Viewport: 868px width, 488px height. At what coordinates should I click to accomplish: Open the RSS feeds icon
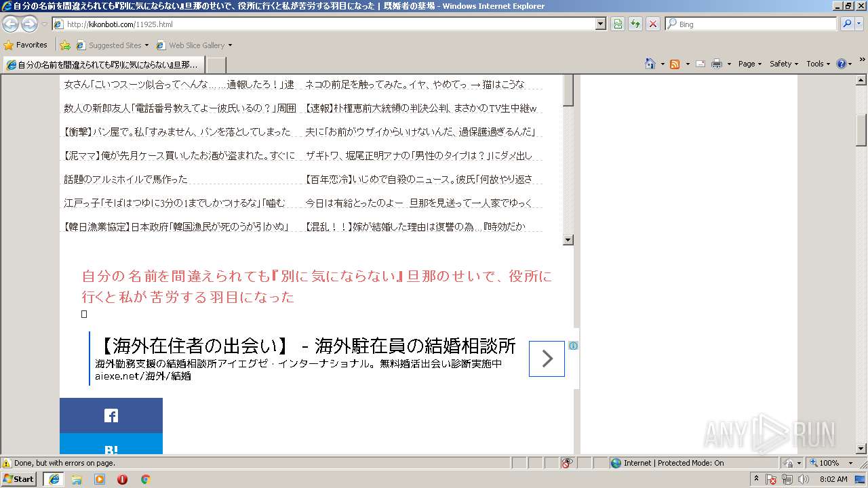(675, 64)
